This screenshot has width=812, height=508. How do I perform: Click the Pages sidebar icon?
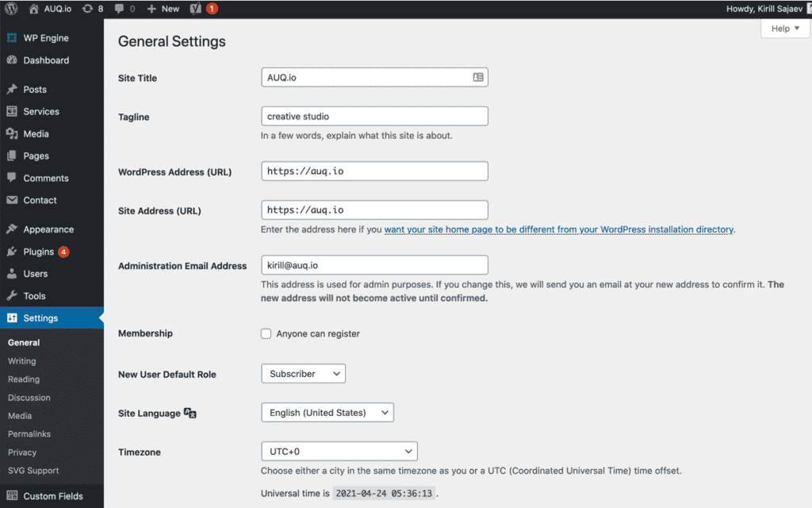pyautogui.click(x=12, y=156)
